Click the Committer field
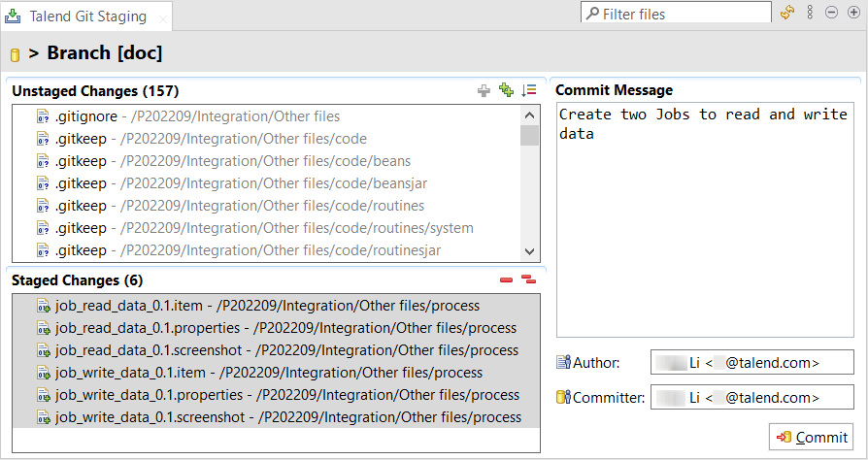Image resolution: width=868 pixels, height=460 pixels. point(752,397)
